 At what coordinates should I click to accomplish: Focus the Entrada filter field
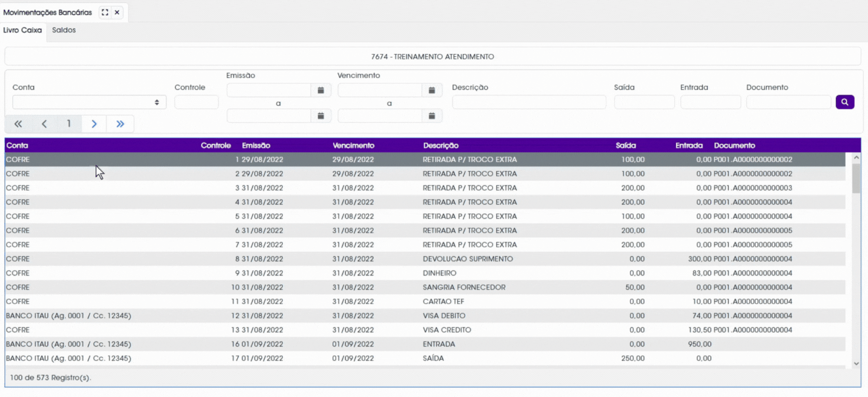coord(710,102)
